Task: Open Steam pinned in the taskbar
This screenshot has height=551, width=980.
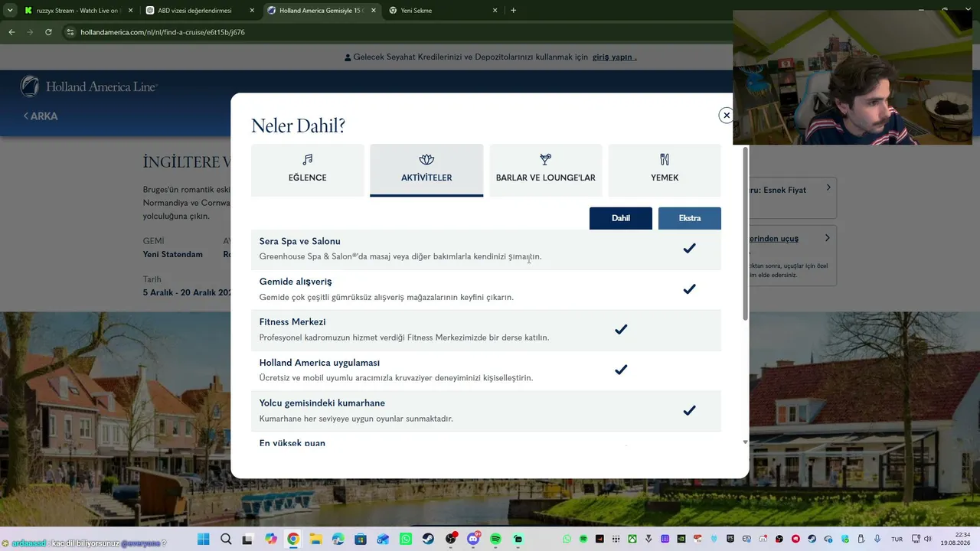Action: pyautogui.click(x=428, y=540)
